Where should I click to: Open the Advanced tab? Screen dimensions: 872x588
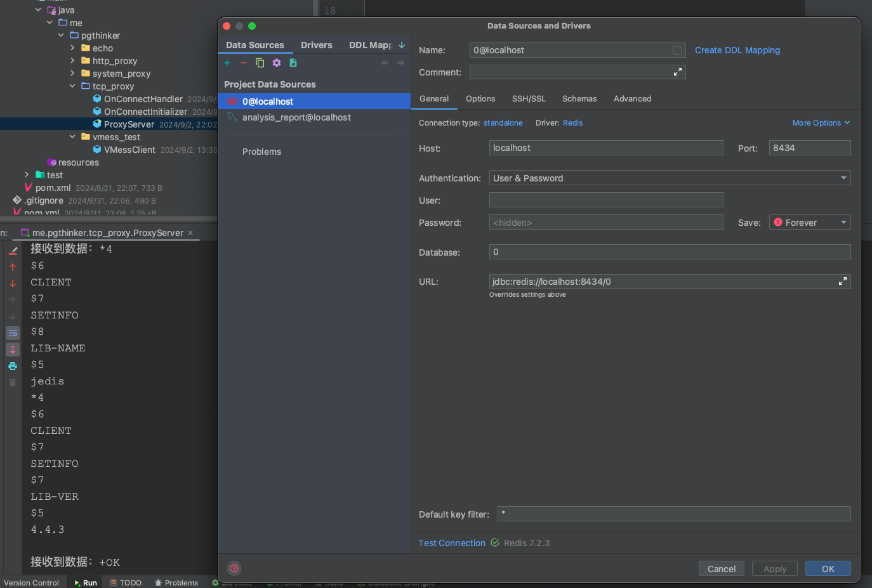click(x=633, y=99)
